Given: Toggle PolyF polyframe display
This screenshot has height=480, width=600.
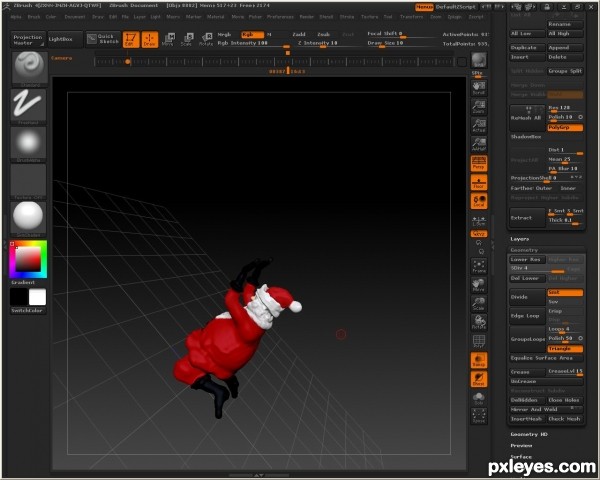Looking at the screenshot, I should click(479, 341).
